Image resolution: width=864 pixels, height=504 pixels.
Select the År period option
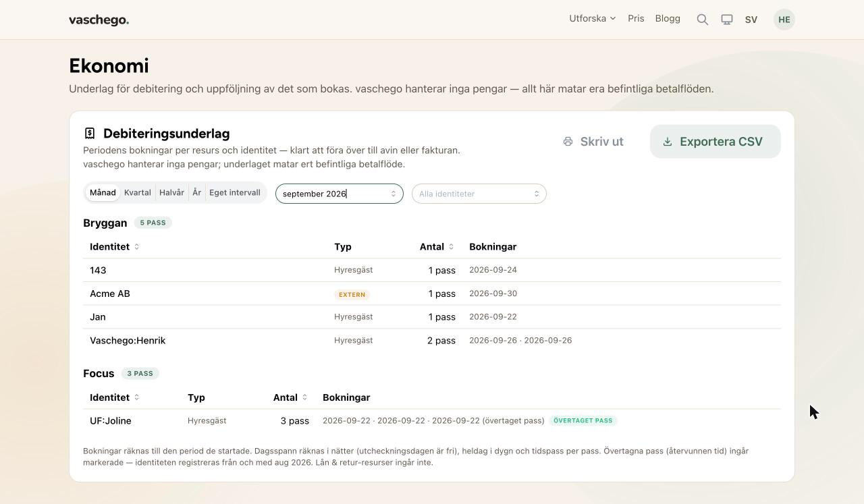pos(196,193)
